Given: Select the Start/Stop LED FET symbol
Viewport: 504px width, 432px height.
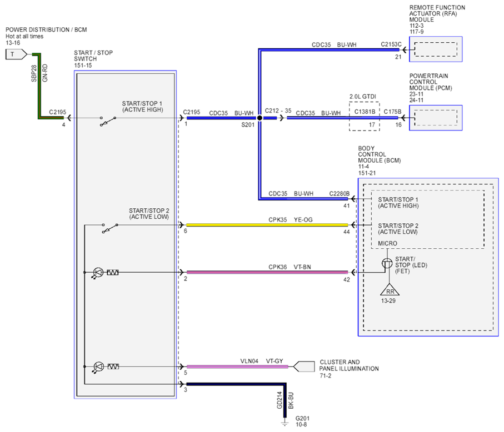Looking at the screenshot, I should point(387,263).
